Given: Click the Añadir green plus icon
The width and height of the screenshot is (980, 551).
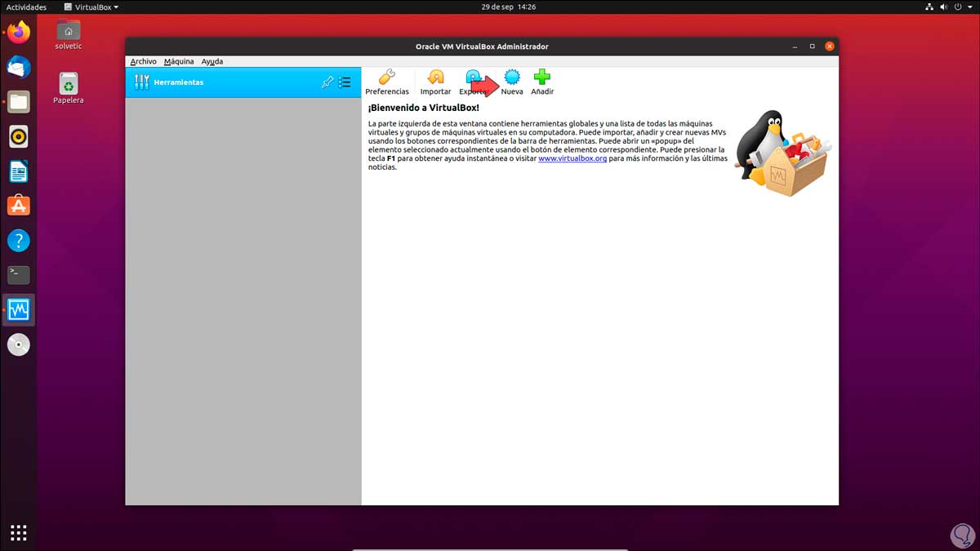Looking at the screenshot, I should tap(542, 77).
